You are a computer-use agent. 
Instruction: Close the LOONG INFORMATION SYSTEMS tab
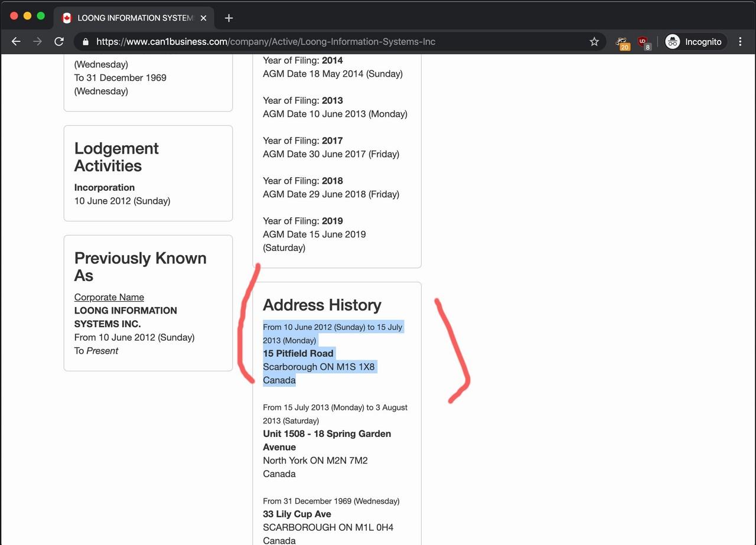[x=203, y=18]
